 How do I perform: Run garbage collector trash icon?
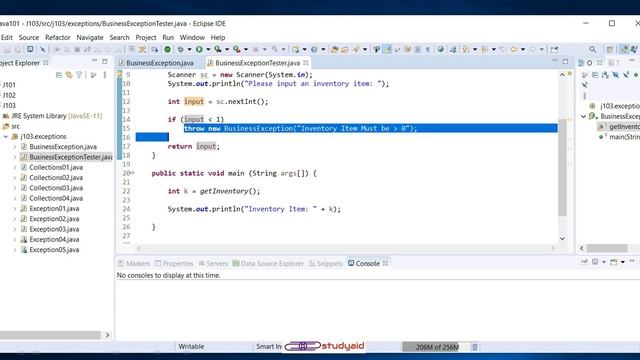coord(475,347)
